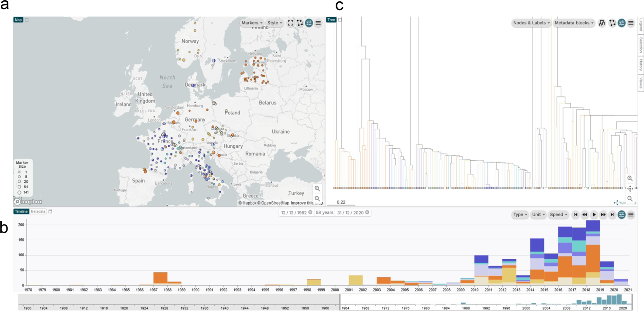This screenshot has height=312, width=644.
Task: Zoom out on the phylogenetic tree
Action: click(630, 199)
